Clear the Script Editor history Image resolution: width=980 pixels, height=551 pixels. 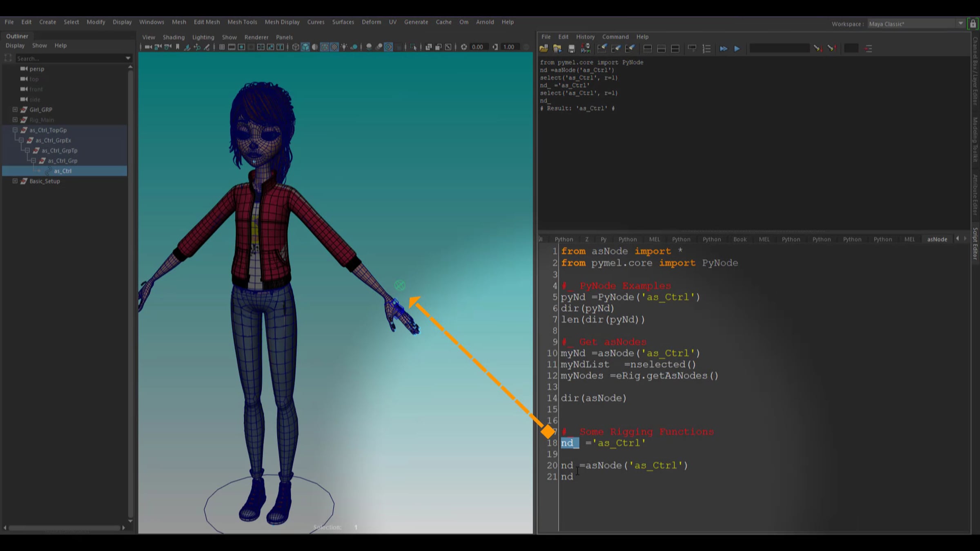click(602, 49)
